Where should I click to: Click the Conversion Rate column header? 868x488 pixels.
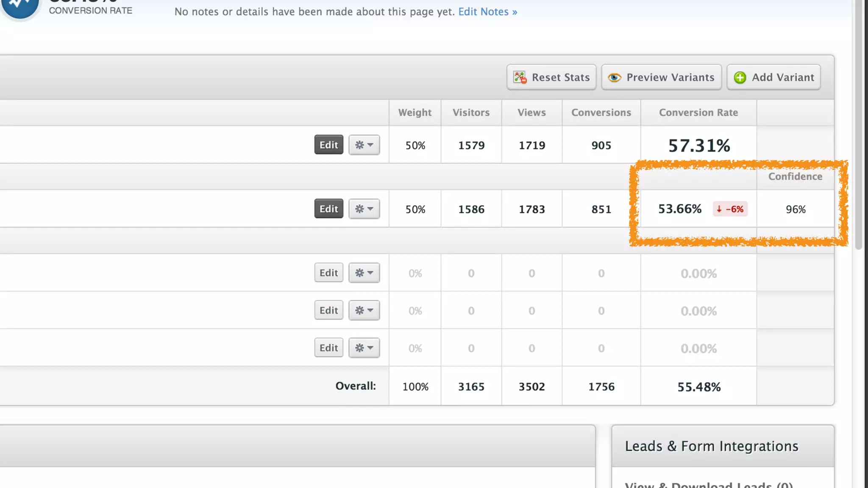[698, 113]
